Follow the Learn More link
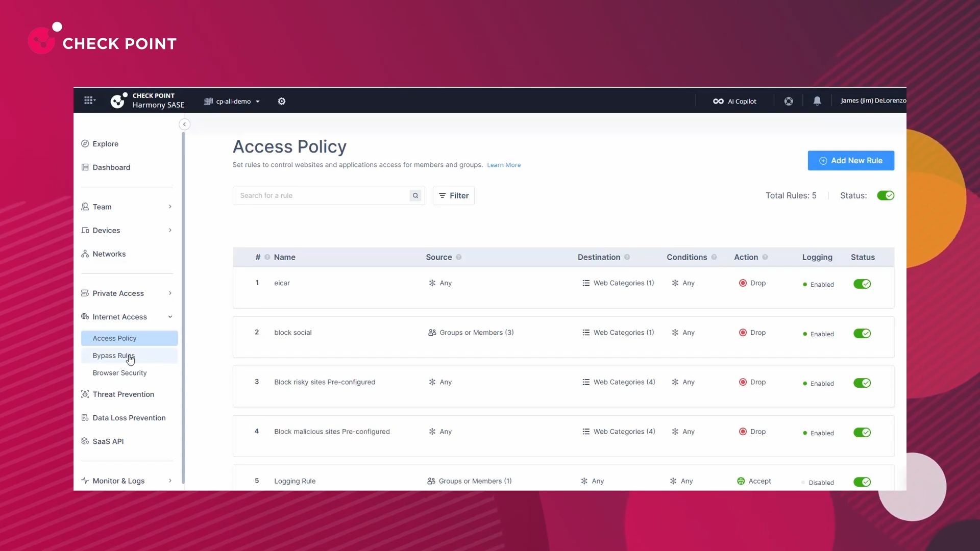The image size is (980, 551). click(504, 165)
